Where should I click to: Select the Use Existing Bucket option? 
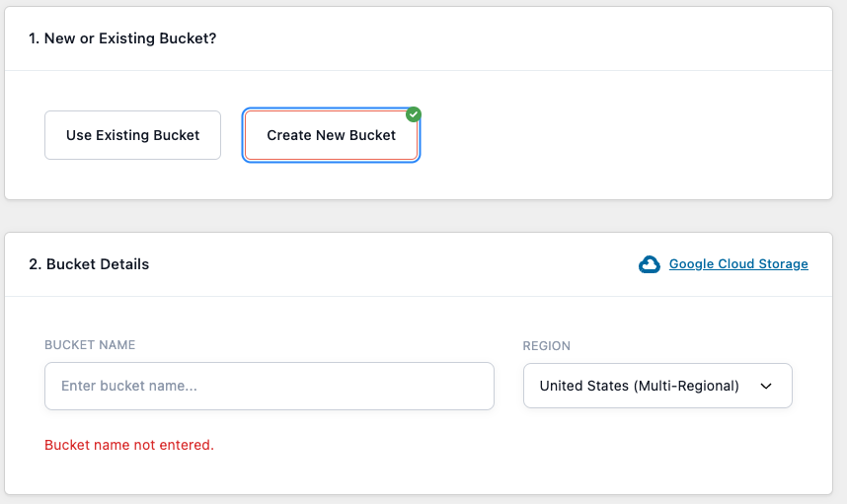point(132,135)
